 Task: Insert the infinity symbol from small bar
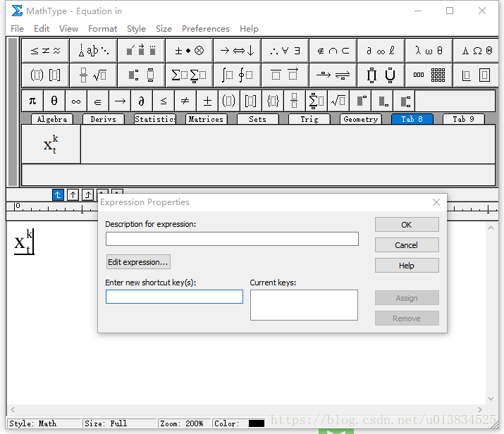tap(76, 101)
